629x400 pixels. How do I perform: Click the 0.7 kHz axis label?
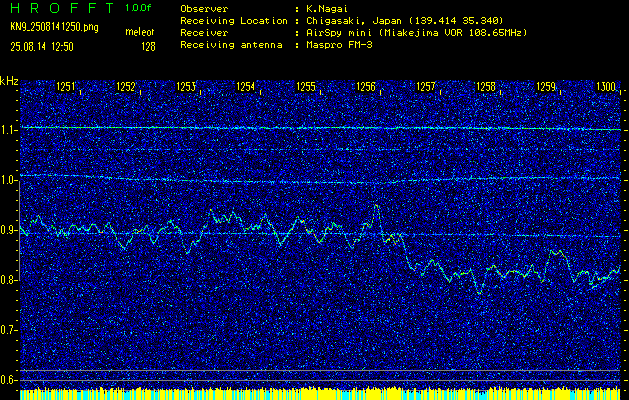coord(7,330)
